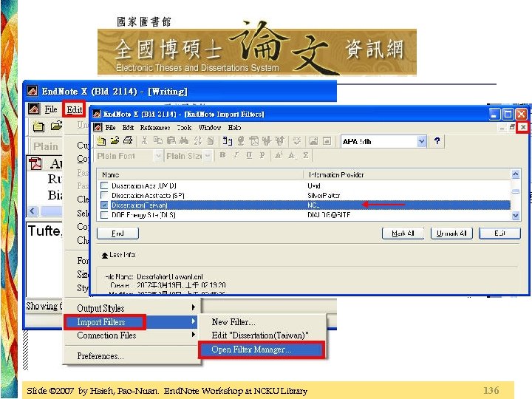Open the Tools menu
The height and width of the screenshot is (399, 532).
pyautogui.click(x=184, y=128)
